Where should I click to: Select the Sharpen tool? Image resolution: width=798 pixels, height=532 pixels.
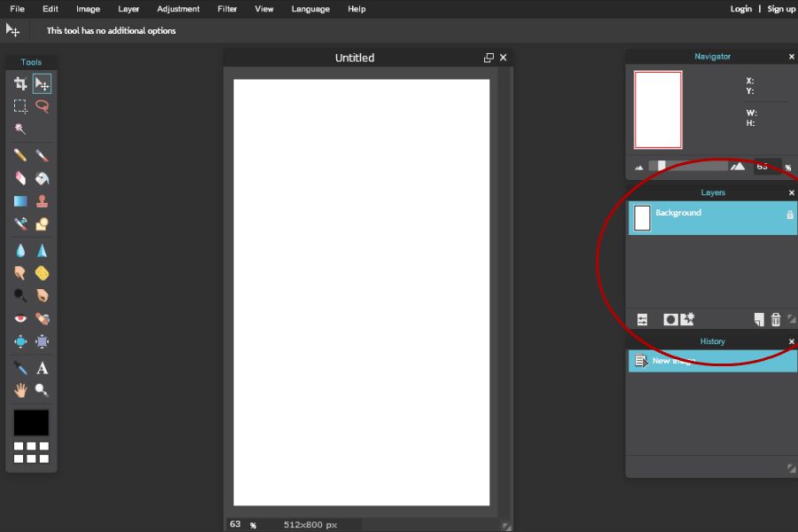(x=43, y=250)
